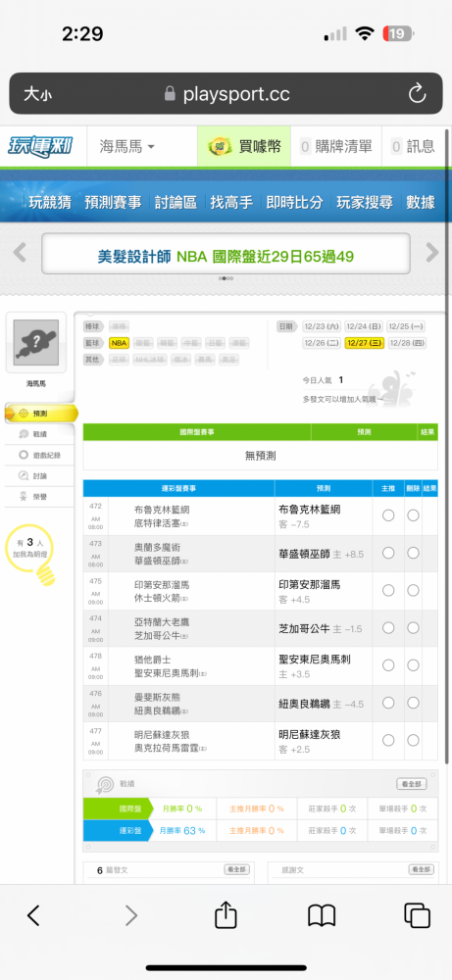
Task: Tap the 無預測 message text
Action: 260,456
